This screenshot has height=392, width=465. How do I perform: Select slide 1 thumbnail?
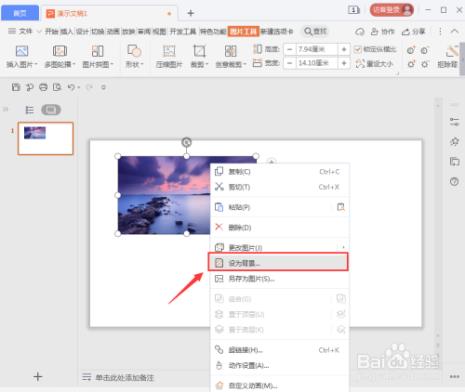(46, 138)
